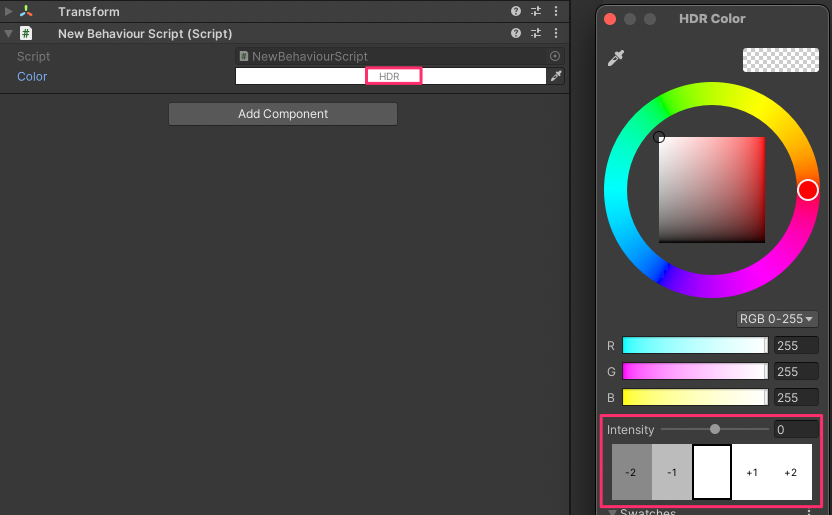This screenshot has width=832, height=515.
Task: Click the Add Component button
Action: 283,114
